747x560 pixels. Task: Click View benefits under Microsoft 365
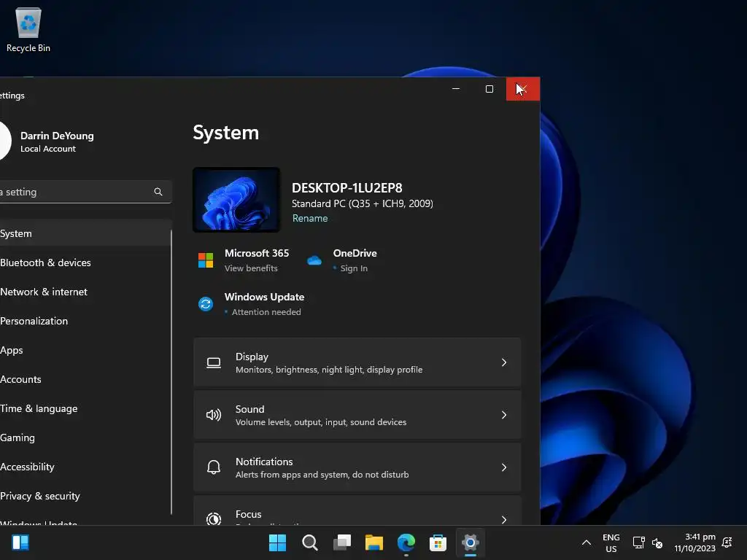click(x=251, y=268)
